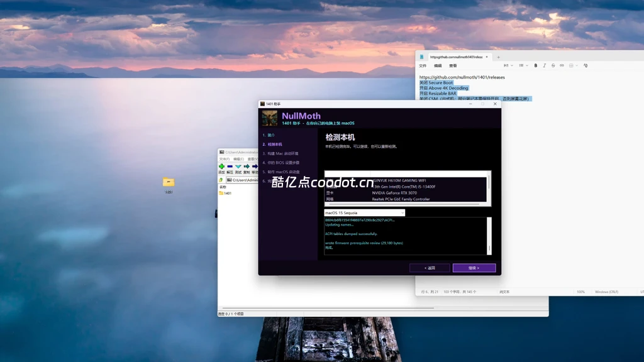This screenshot has width=644, height=362.
Task: Click the 开启 Above 4K Decoding line
Action: 443,88
